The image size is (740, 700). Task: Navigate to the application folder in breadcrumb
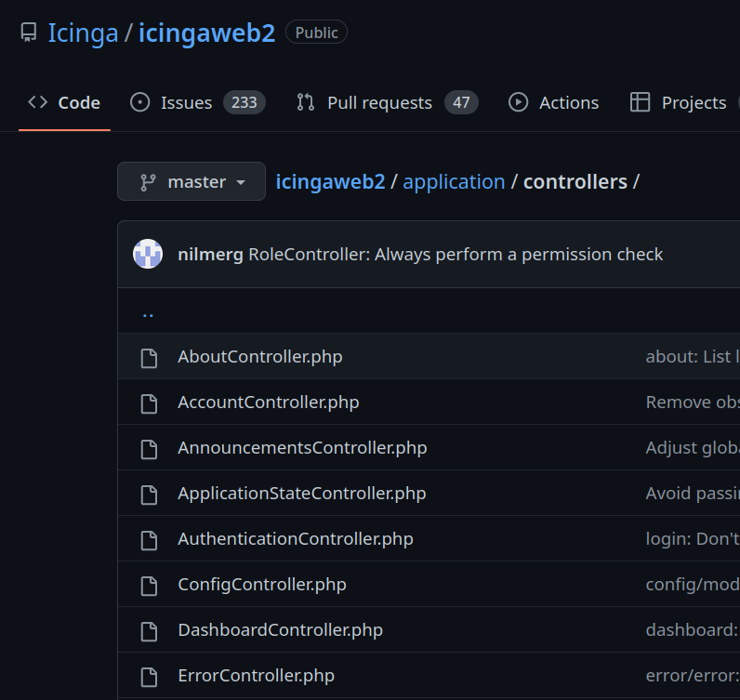(454, 181)
